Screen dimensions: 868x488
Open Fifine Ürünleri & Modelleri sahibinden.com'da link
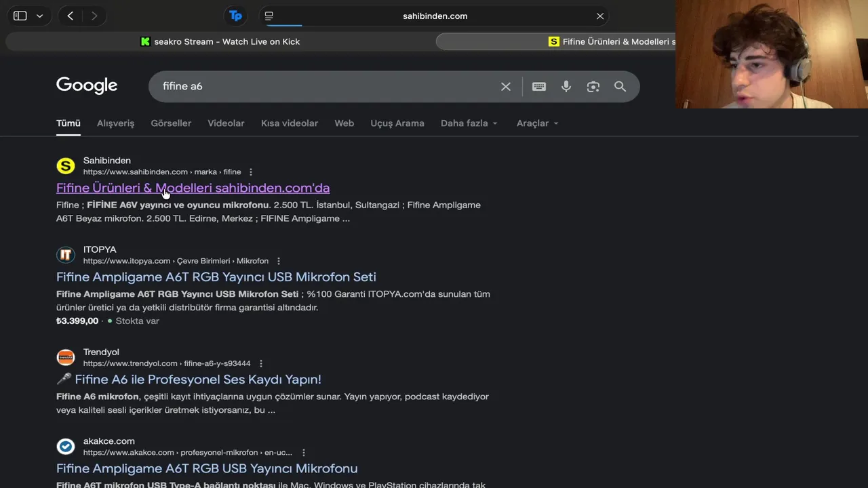click(x=193, y=188)
